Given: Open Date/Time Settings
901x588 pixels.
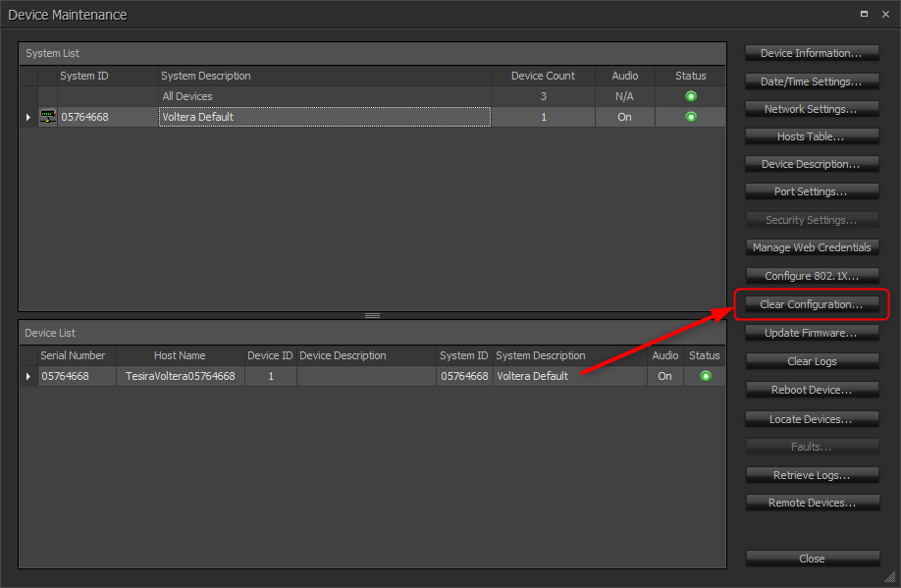Looking at the screenshot, I should click(x=812, y=81).
